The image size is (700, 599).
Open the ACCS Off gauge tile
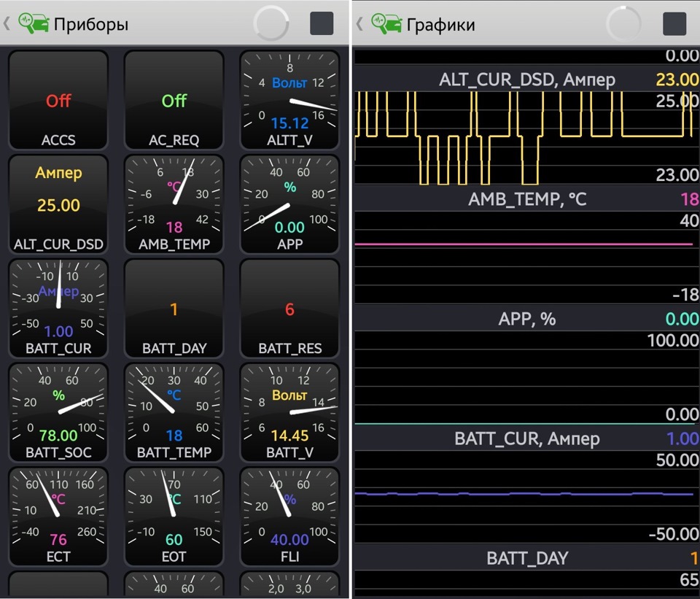coord(58,100)
